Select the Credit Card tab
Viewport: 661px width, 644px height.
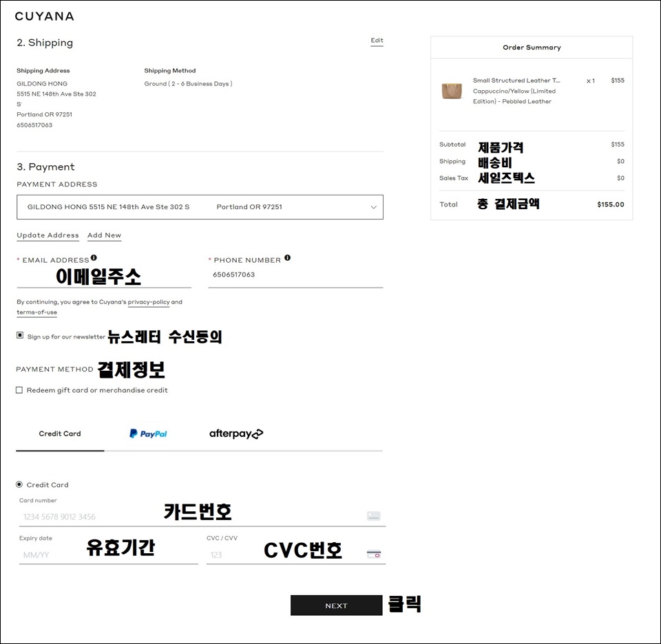60,434
